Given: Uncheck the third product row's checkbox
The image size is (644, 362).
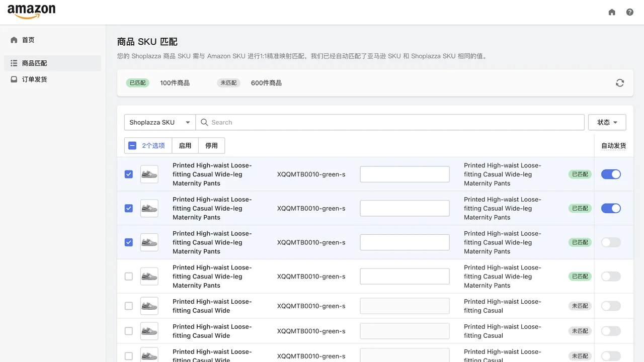Looking at the screenshot, I should 129,242.
